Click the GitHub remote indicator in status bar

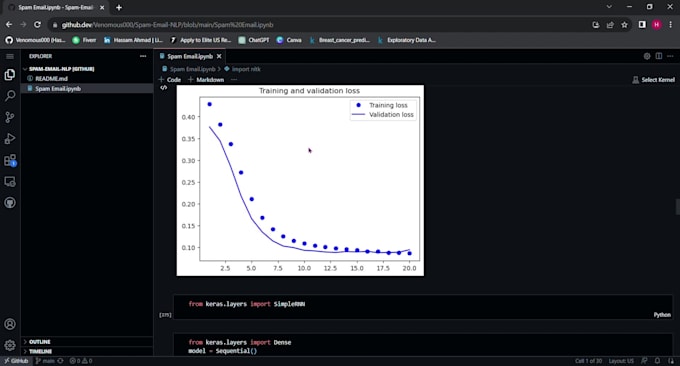click(x=16, y=361)
